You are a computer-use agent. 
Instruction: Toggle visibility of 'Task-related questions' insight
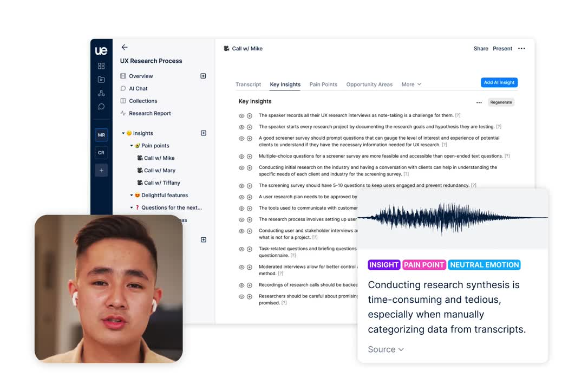(241, 249)
